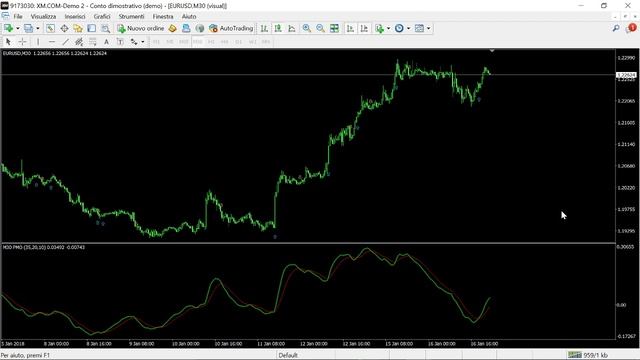The image size is (640, 360).
Task: Select the Fibonacci retracement tool
Action: point(93,42)
